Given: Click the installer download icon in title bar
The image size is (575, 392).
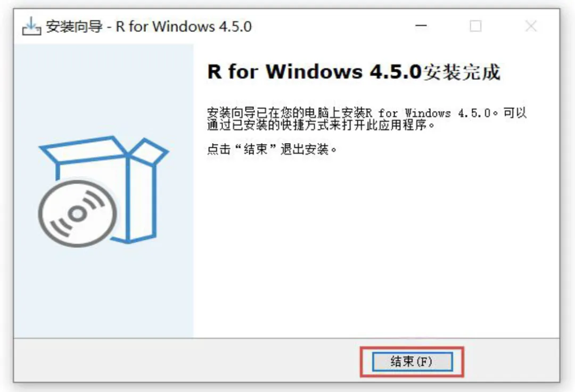Looking at the screenshot, I should (31, 27).
